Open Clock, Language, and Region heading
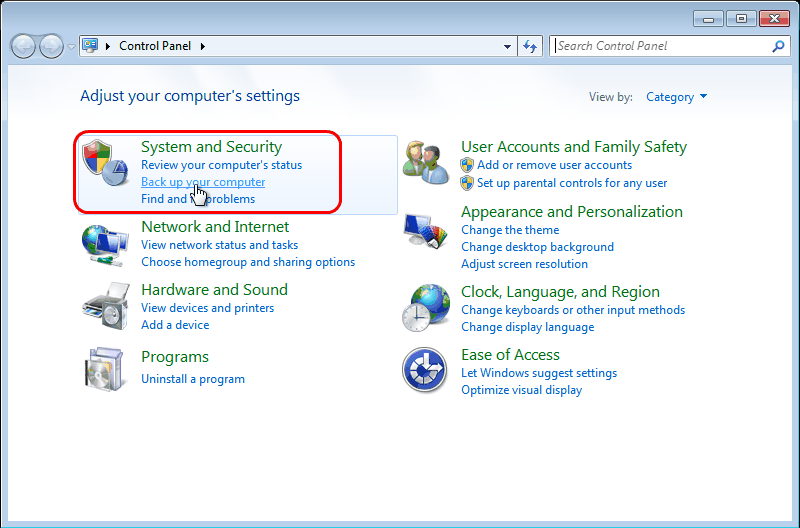This screenshot has width=800, height=528. [x=560, y=292]
